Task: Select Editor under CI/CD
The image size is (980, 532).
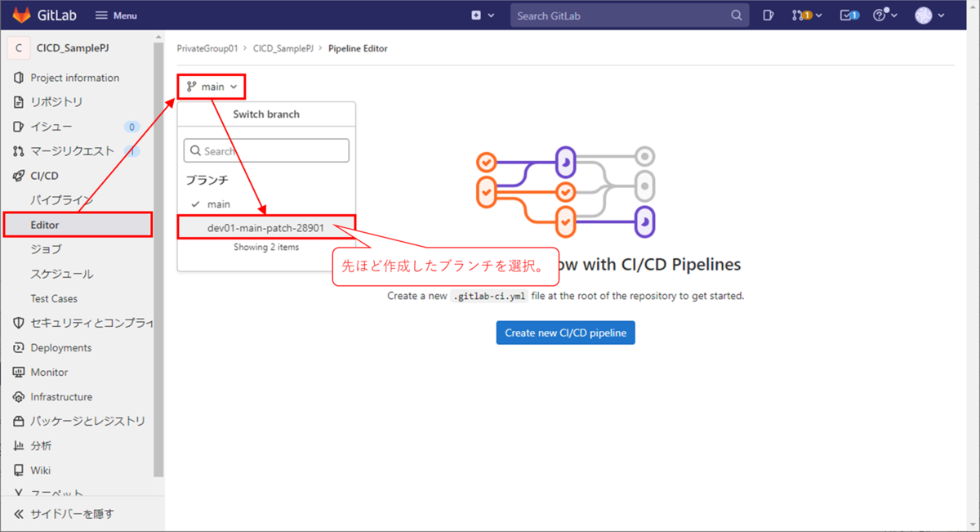Action: tap(78, 225)
